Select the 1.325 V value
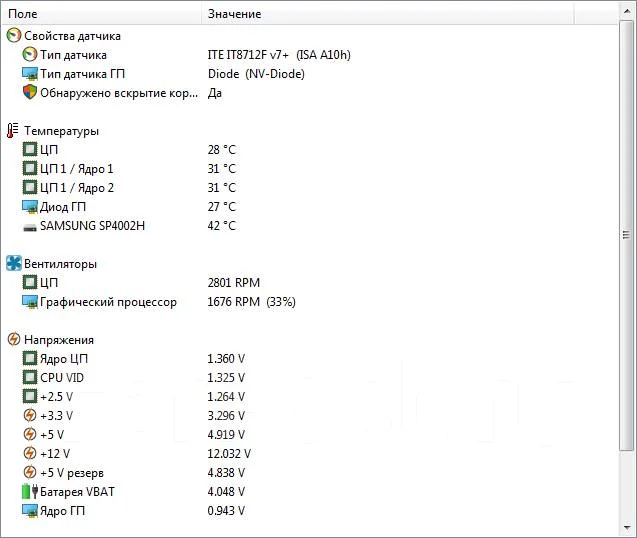Image resolution: width=637 pixels, height=538 pixels. pyautogui.click(x=226, y=377)
